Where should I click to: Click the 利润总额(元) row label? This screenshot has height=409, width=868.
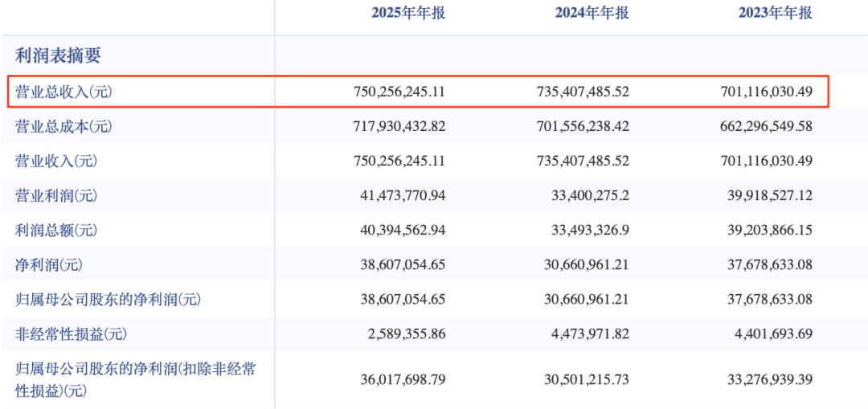(x=56, y=231)
